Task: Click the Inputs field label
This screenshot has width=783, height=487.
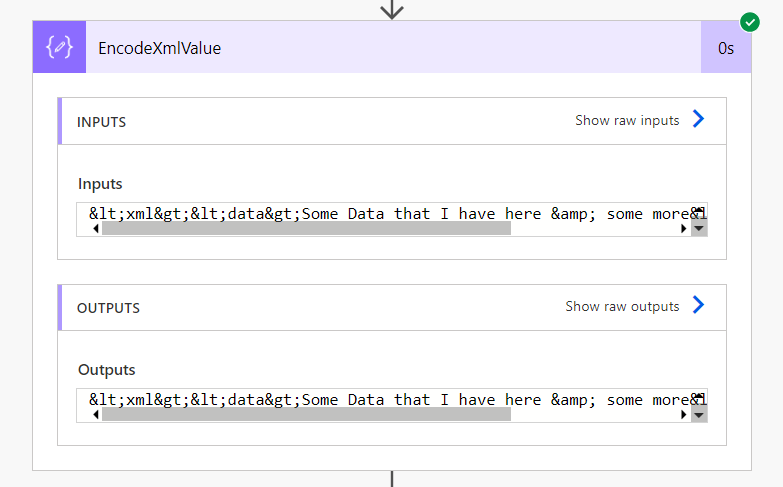Action: (x=100, y=184)
